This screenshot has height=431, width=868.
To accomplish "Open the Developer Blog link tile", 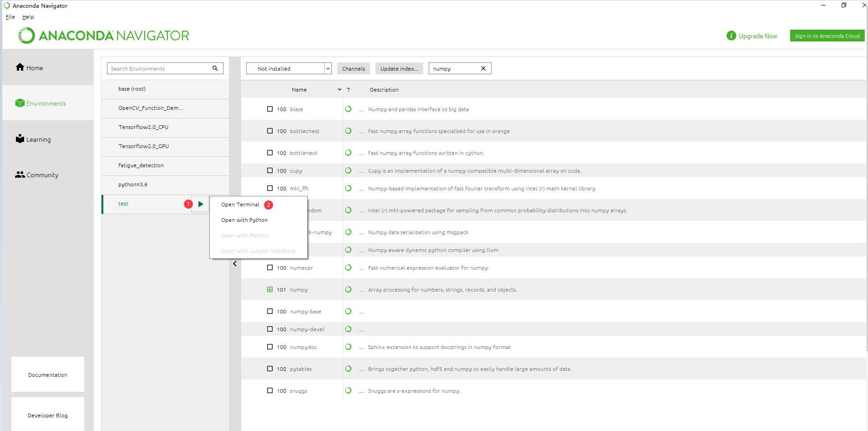I will coord(48,415).
